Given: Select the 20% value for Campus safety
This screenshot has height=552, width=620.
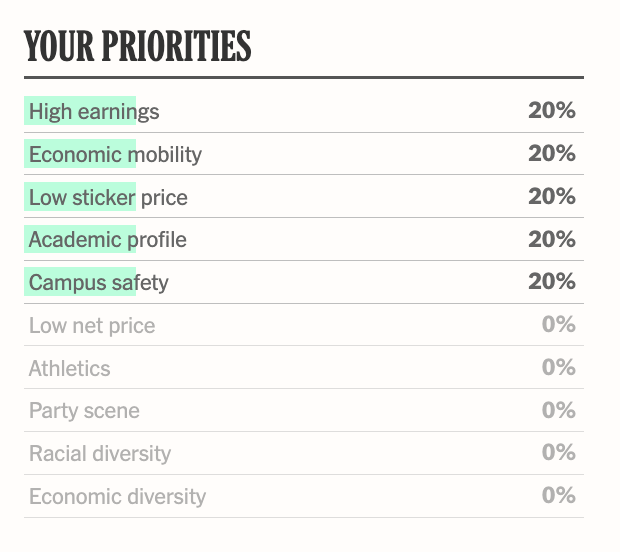Looking at the screenshot, I should 552,283.
